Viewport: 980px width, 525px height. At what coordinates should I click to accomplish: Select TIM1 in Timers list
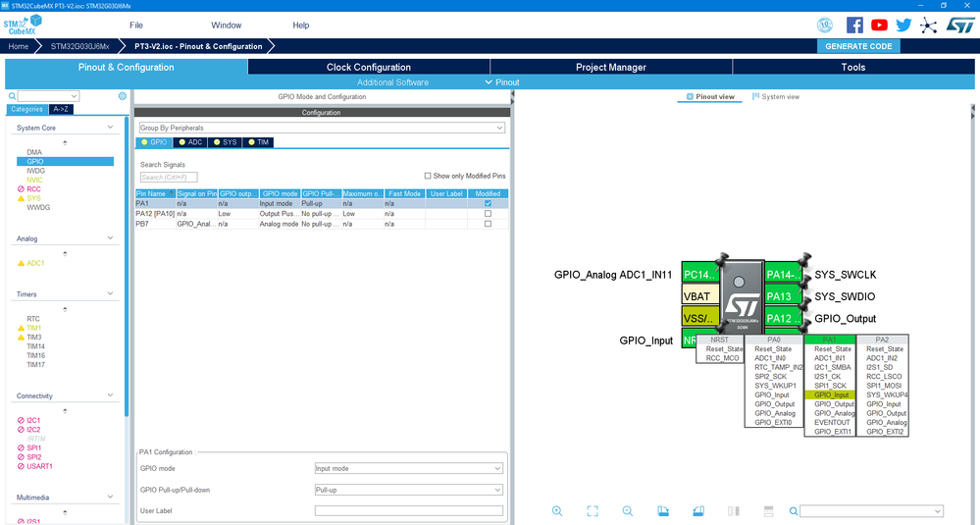click(x=33, y=328)
